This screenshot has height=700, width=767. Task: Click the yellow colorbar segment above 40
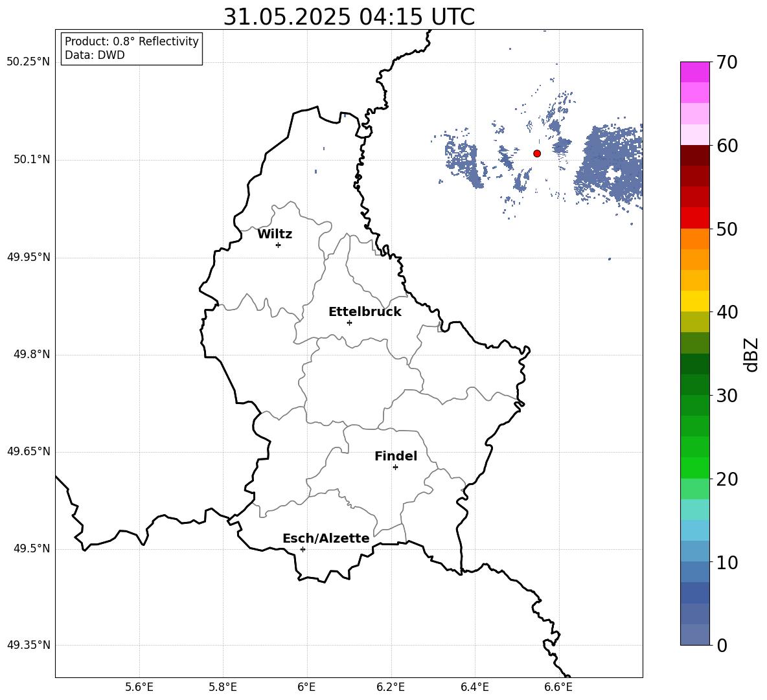coord(694,301)
